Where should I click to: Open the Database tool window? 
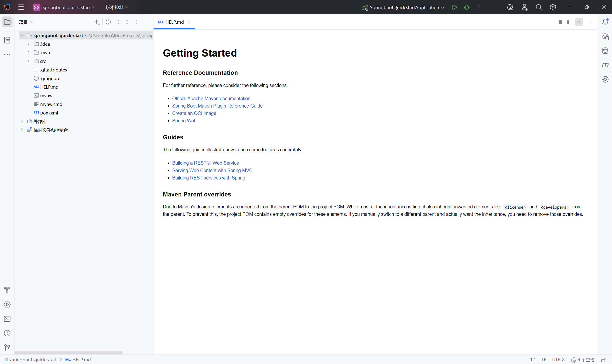point(605,51)
